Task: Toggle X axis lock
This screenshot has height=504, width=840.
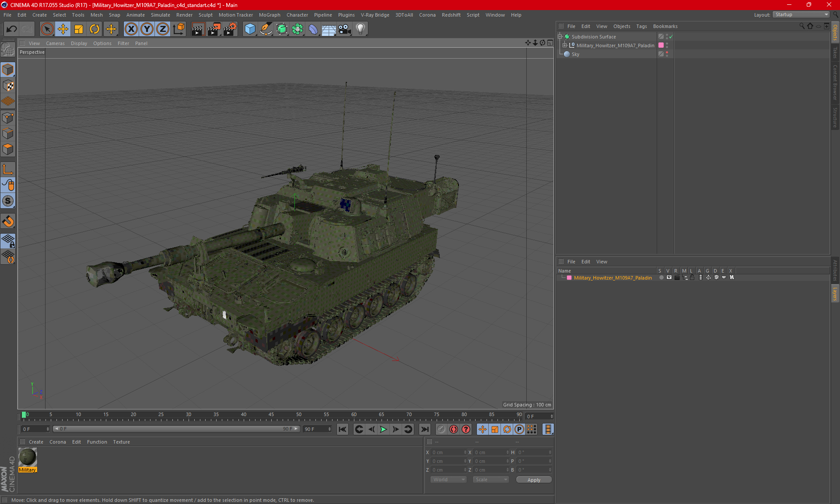Action: pos(131,29)
